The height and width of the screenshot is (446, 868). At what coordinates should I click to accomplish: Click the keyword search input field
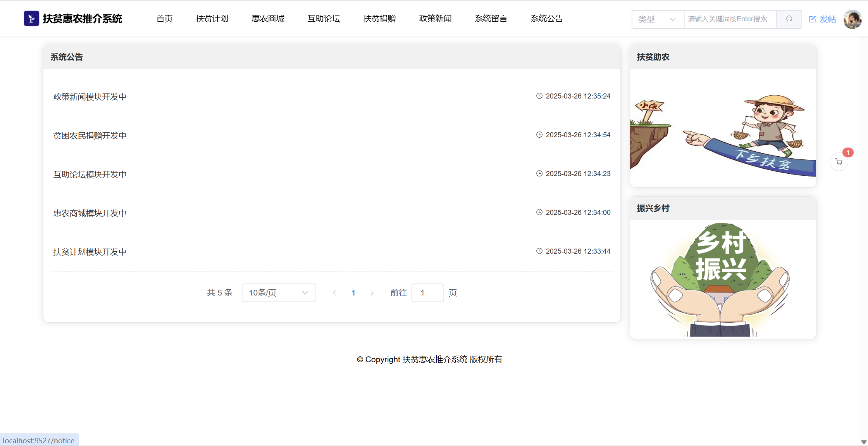coord(730,19)
